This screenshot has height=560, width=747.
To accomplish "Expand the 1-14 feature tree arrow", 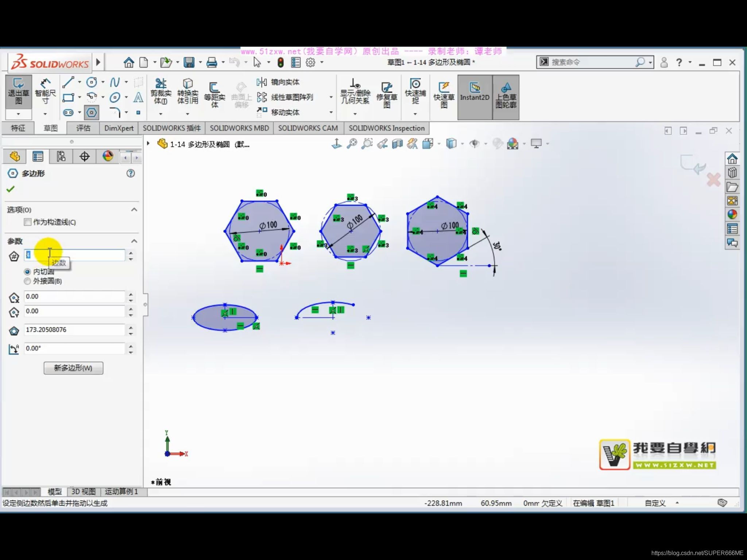I will click(148, 144).
